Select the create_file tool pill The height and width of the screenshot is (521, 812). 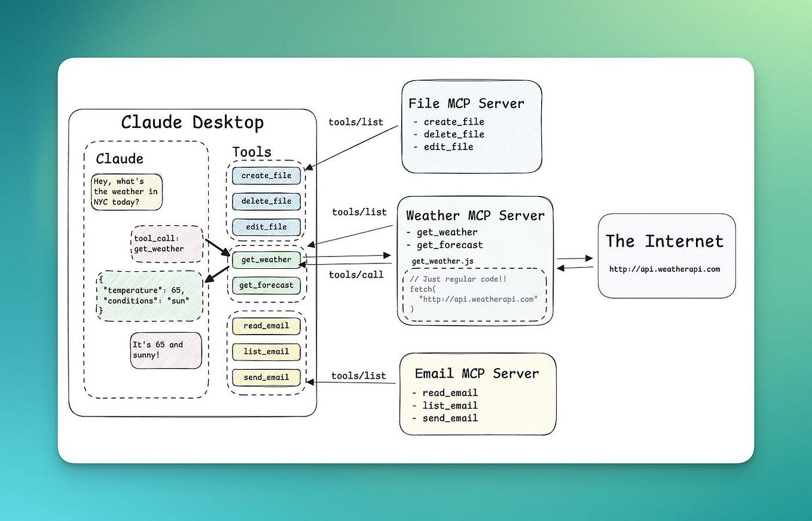(265, 176)
